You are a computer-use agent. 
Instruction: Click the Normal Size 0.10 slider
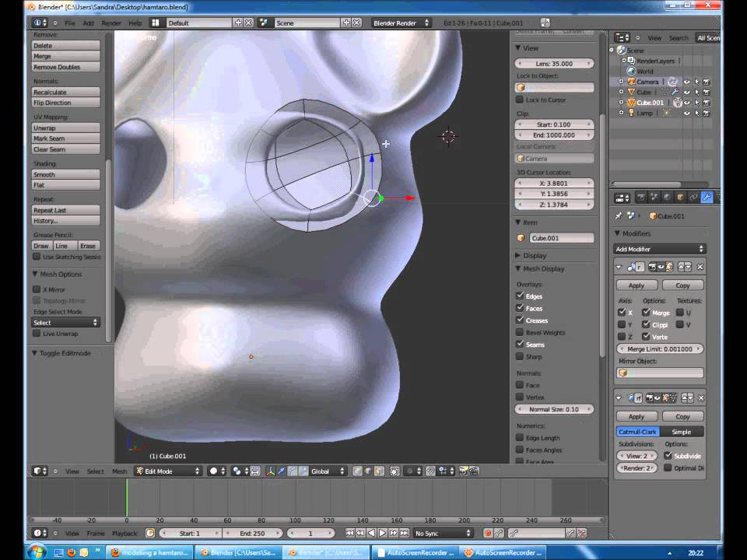click(x=554, y=409)
